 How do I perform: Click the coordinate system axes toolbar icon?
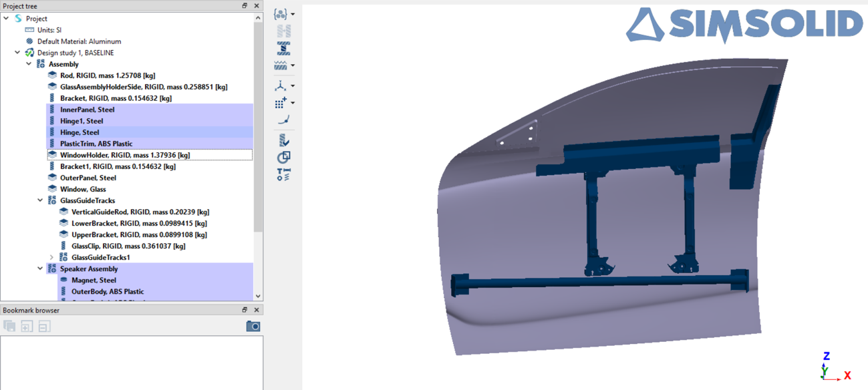click(x=281, y=85)
